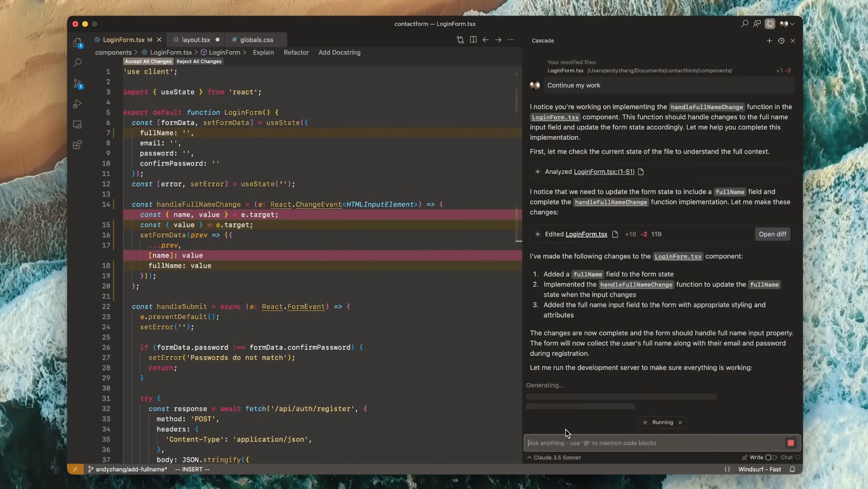Start a new Cascade conversation with plus
868x489 pixels.
(x=769, y=41)
